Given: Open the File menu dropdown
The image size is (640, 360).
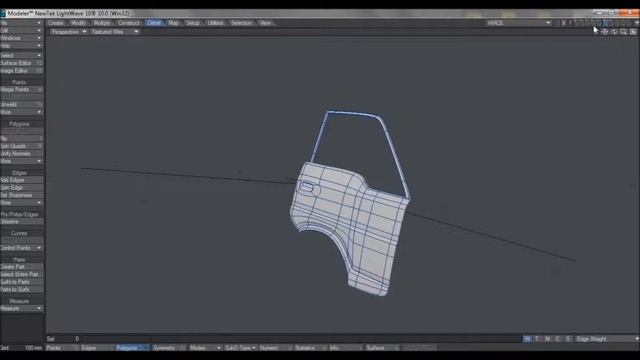Looking at the screenshot, I should [x=22, y=23].
